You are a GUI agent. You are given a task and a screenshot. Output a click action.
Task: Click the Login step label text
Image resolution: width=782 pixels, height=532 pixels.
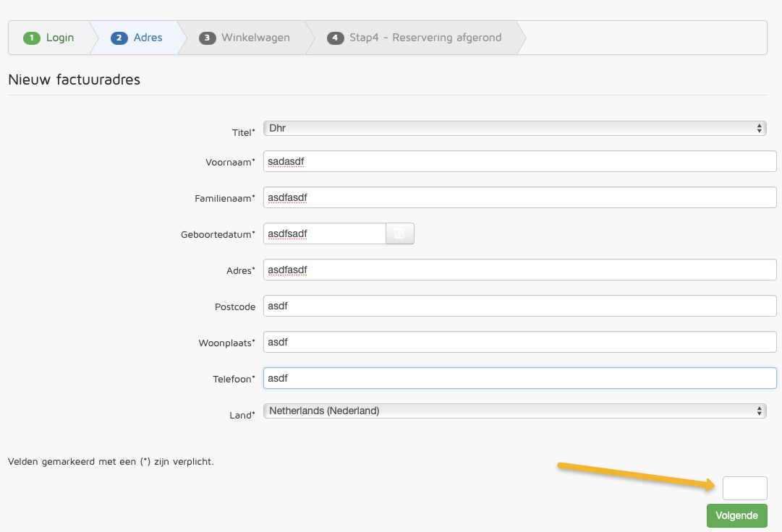(60, 38)
